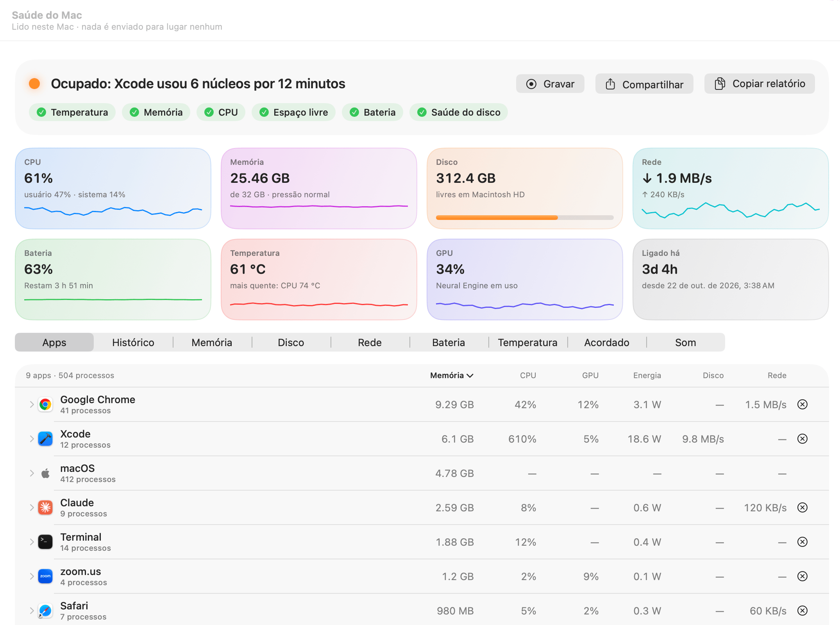Select the Acordado tab
840x625 pixels.
coord(607,343)
